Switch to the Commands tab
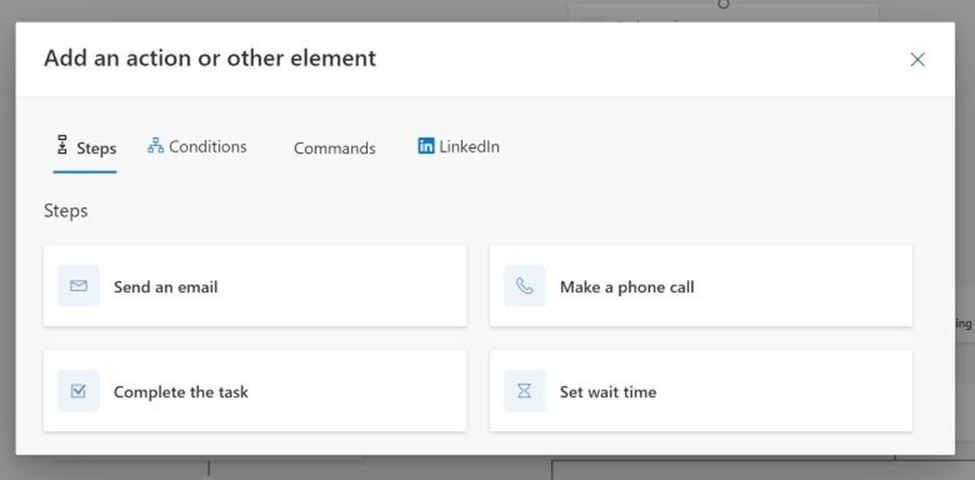 pyautogui.click(x=334, y=148)
